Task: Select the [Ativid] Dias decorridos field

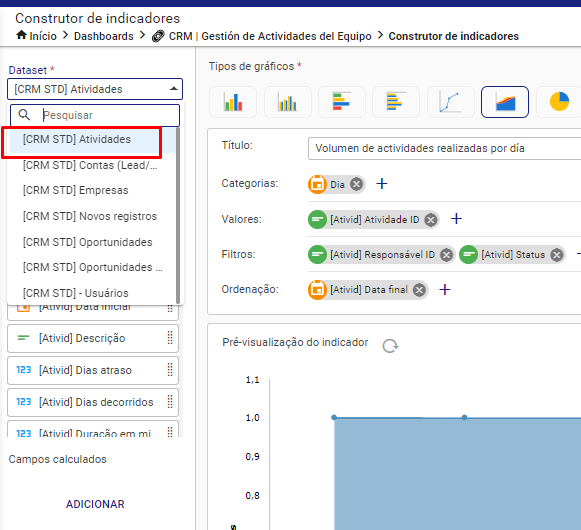Action: [x=93, y=402]
